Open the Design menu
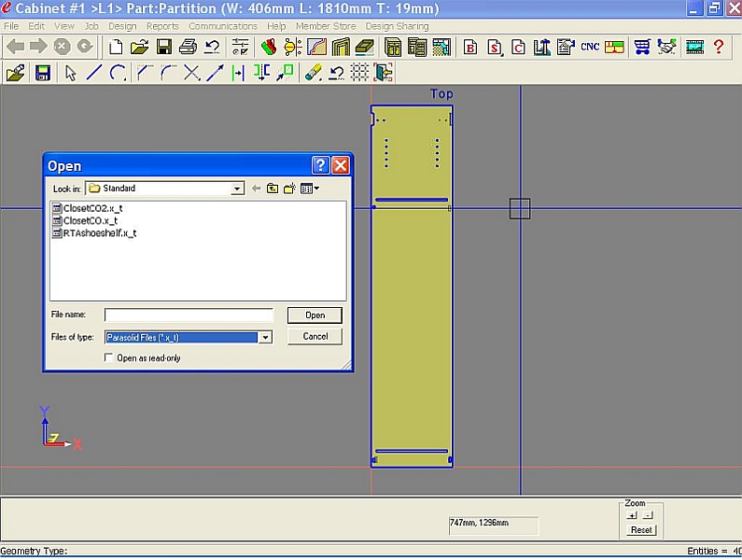 tap(122, 26)
